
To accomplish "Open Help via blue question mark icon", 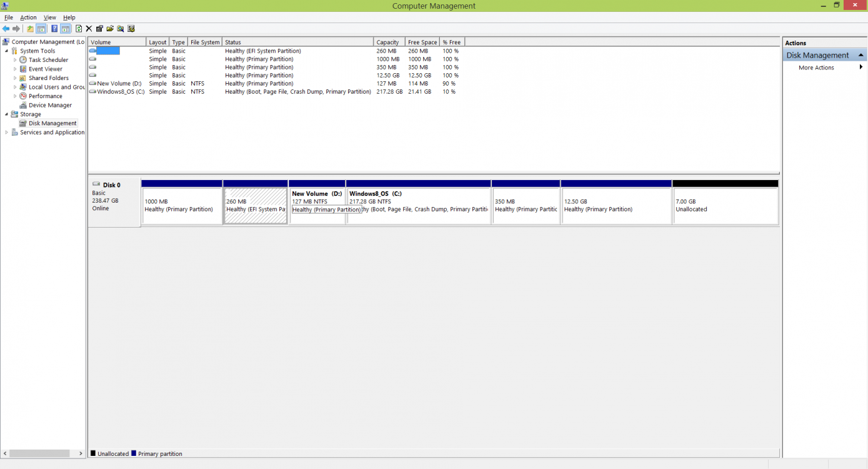I will pyautogui.click(x=54, y=29).
